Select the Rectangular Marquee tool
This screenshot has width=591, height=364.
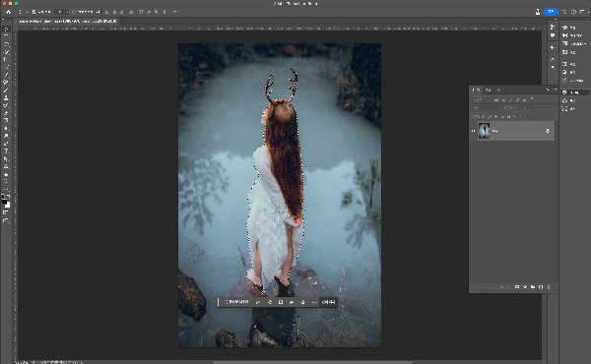(6, 35)
